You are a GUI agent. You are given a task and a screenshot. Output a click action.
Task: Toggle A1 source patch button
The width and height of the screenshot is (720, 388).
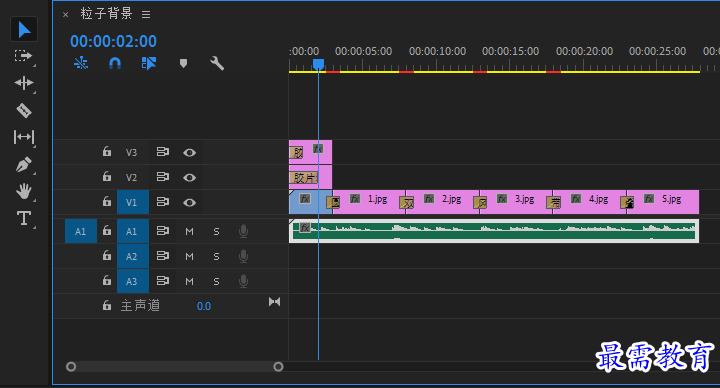[x=81, y=231]
